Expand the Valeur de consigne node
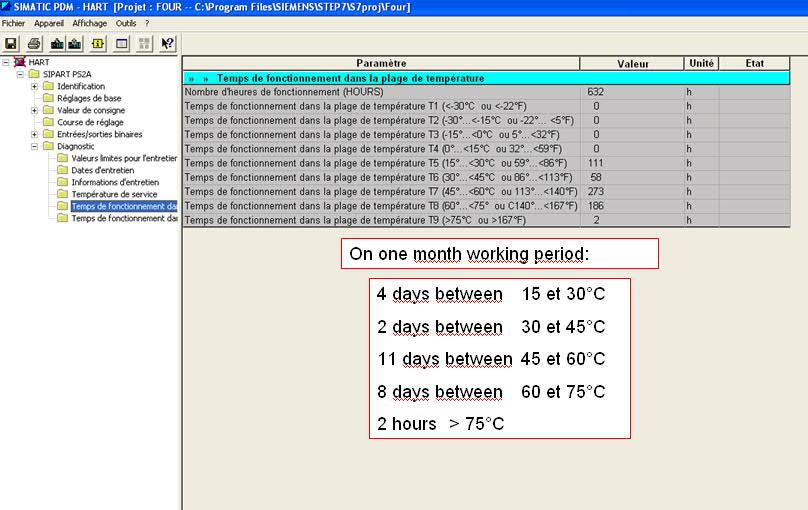This screenshot has width=808, height=510. click(35, 110)
